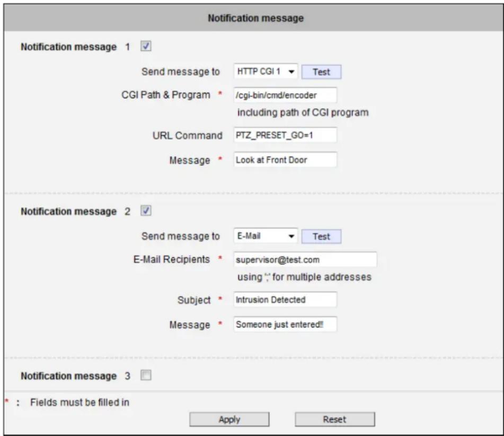
Task: Click Test button next to E-Mail
Action: point(322,236)
